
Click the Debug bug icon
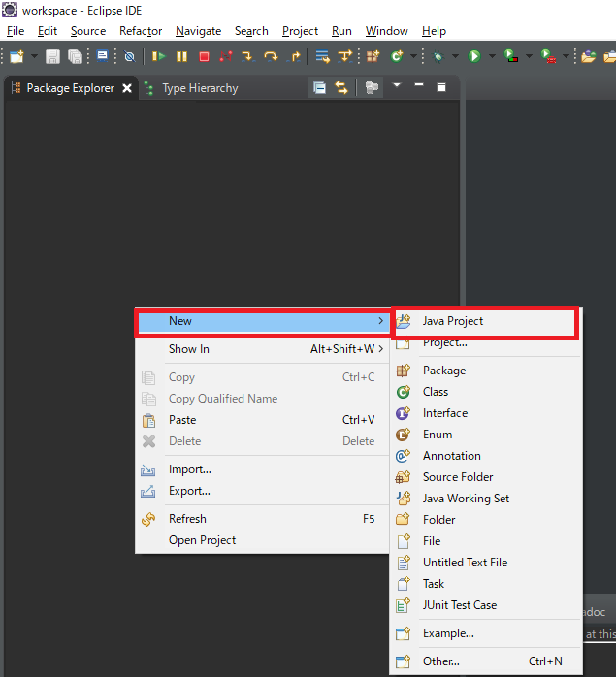point(438,56)
